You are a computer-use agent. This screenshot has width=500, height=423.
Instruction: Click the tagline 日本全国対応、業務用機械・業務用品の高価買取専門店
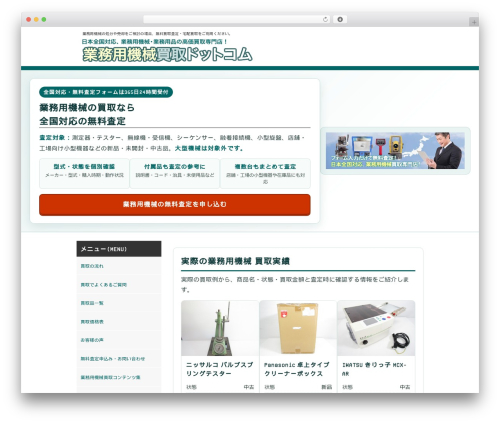[155, 42]
